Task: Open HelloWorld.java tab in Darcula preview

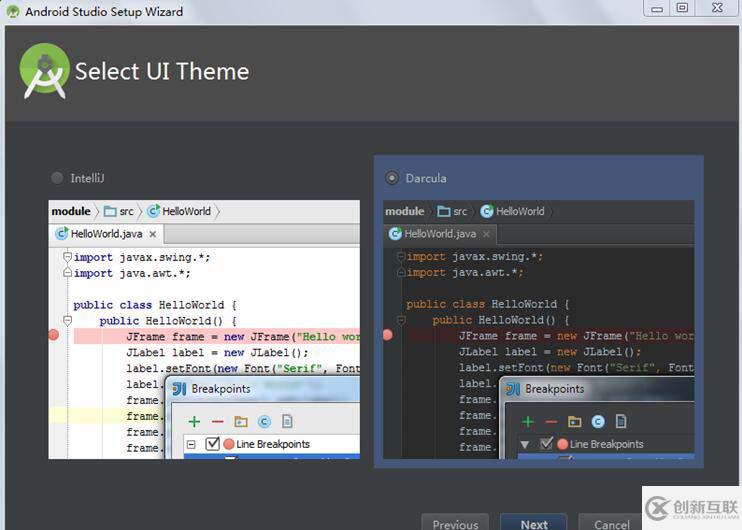Action: [x=440, y=234]
